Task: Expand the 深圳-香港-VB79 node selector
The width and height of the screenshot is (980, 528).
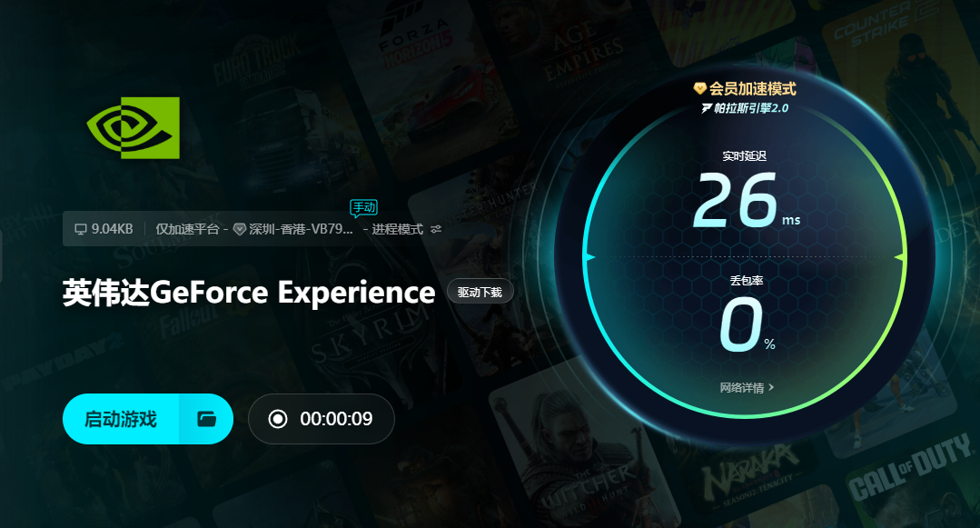Action: (302, 229)
